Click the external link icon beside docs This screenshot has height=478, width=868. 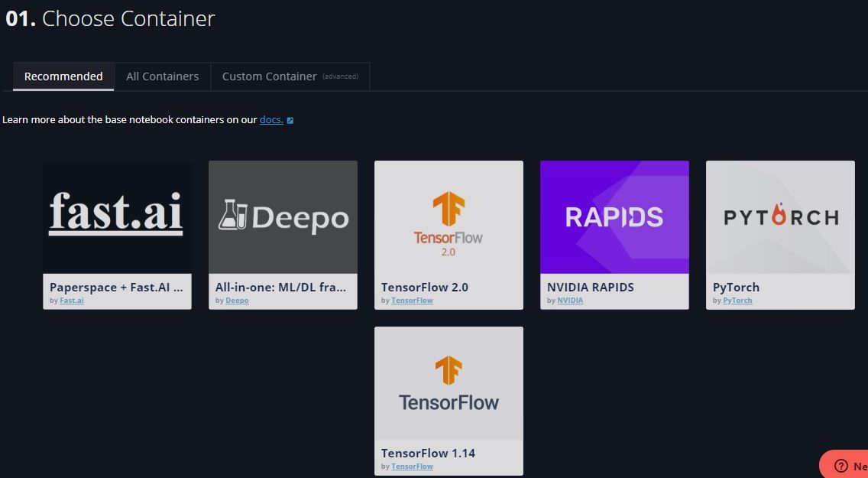click(x=290, y=120)
